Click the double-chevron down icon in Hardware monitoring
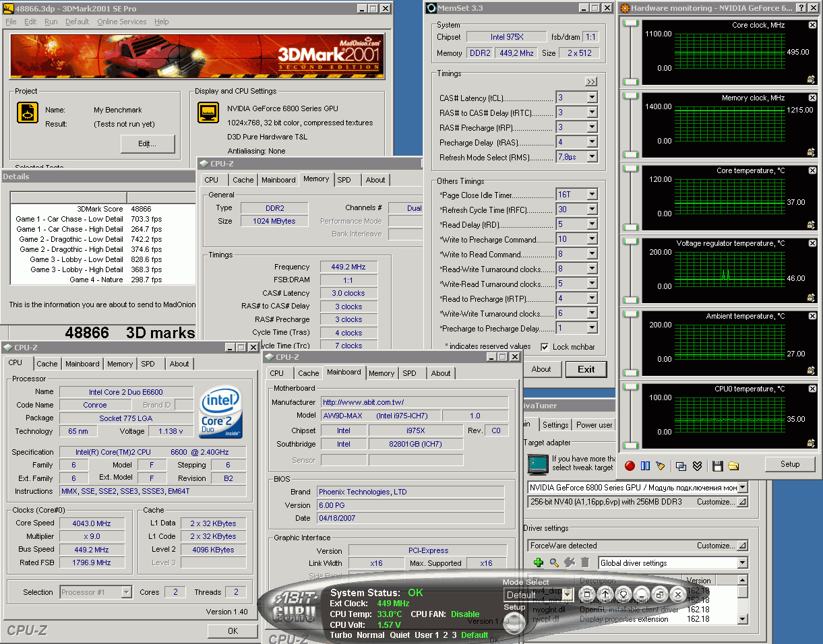The height and width of the screenshot is (644, 823). (697, 465)
